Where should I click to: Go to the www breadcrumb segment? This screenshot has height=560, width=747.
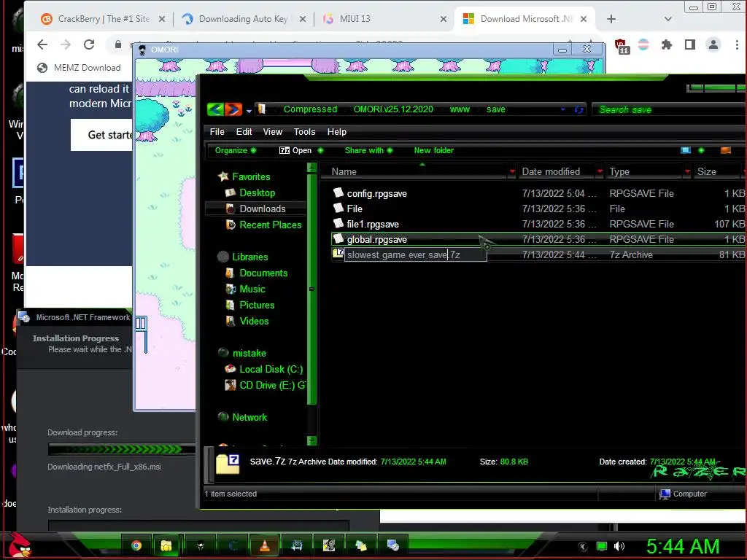[x=460, y=109]
